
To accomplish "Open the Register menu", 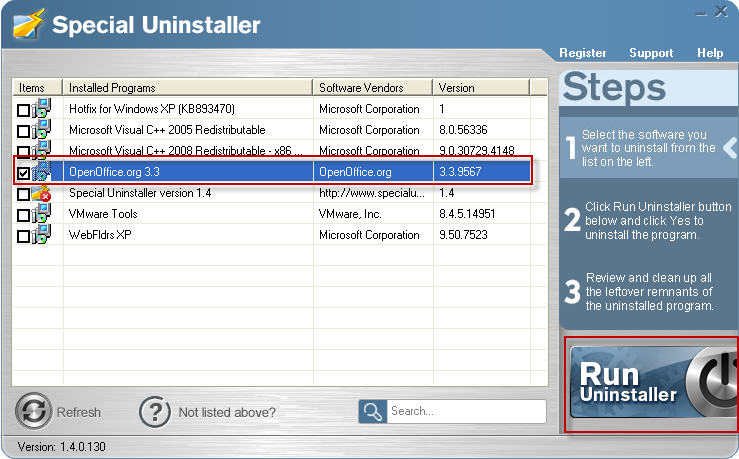I will pyautogui.click(x=583, y=53).
